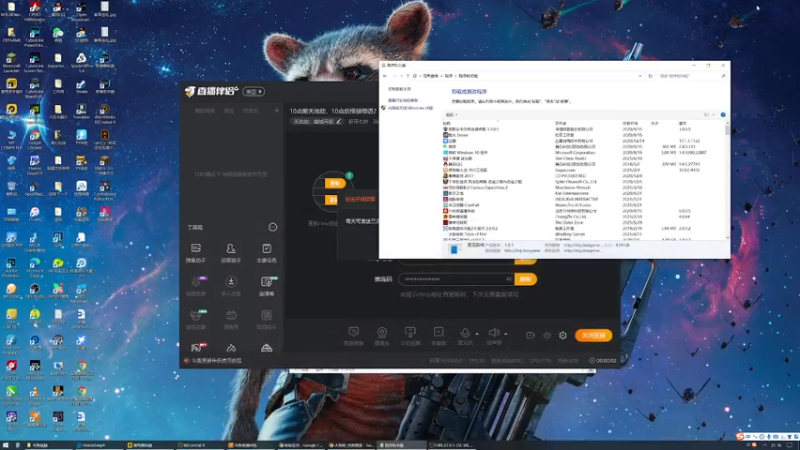Select the Tencent QQ program row
The width and height of the screenshot is (800, 450).
click(x=584, y=164)
